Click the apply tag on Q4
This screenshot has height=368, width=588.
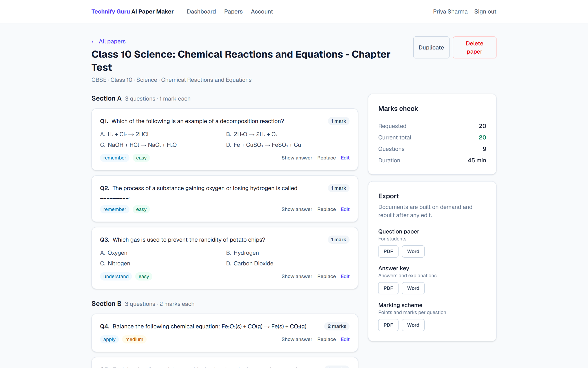[x=109, y=339]
